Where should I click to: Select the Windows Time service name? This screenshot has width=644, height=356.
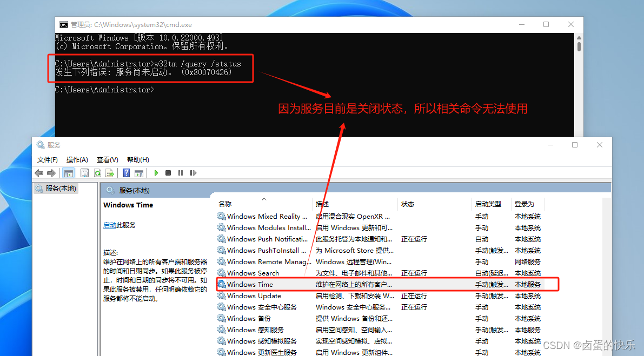[x=250, y=284]
